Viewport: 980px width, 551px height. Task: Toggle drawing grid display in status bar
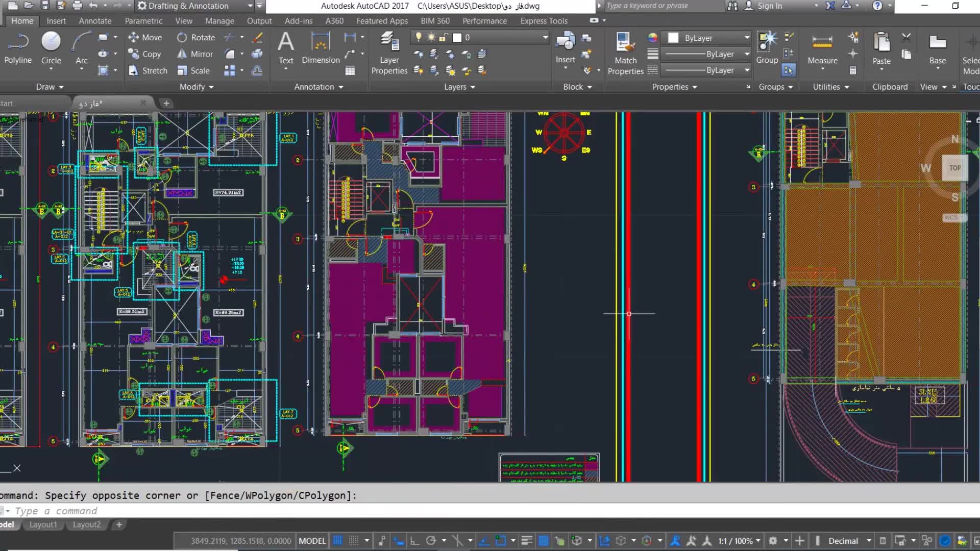click(x=338, y=541)
